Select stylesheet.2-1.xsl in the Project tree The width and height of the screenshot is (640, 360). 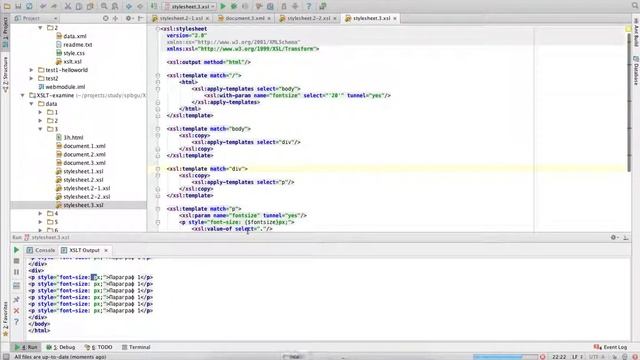(x=87, y=188)
